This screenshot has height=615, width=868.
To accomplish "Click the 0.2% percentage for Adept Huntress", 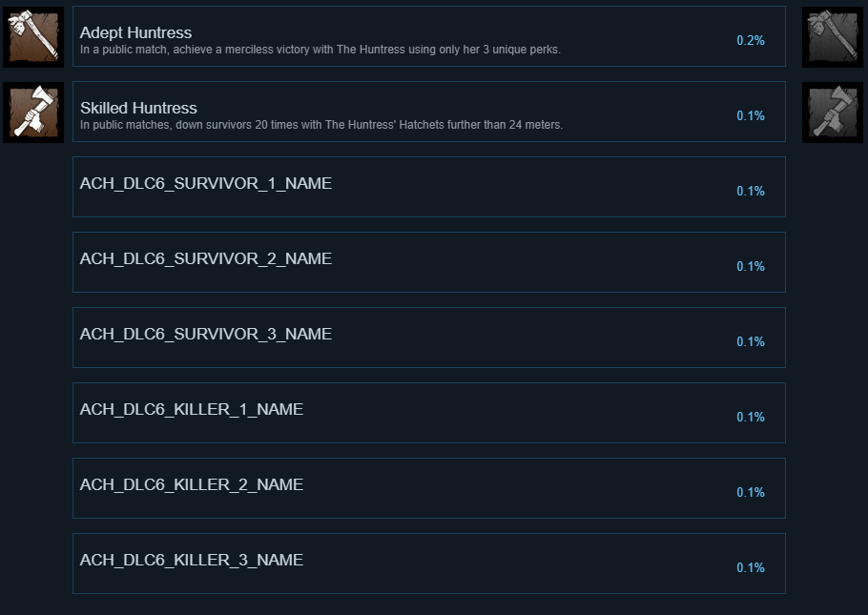I will [x=751, y=41].
